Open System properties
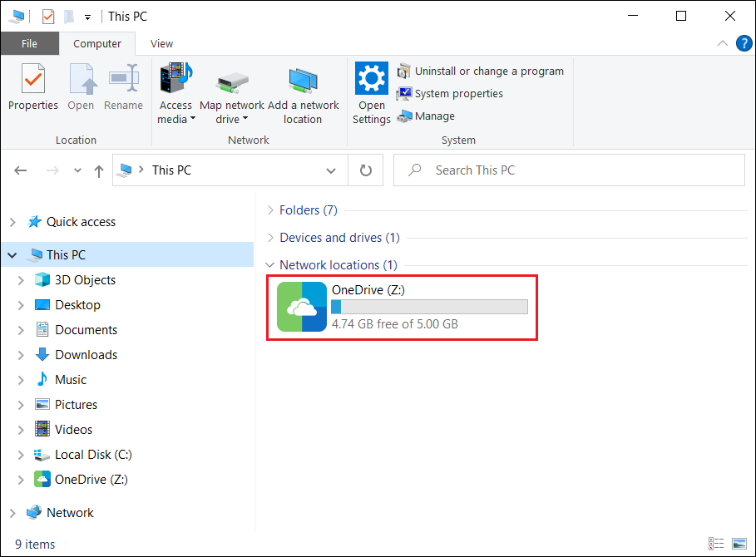The image size is (756, 557). click(x=450, y=93)
